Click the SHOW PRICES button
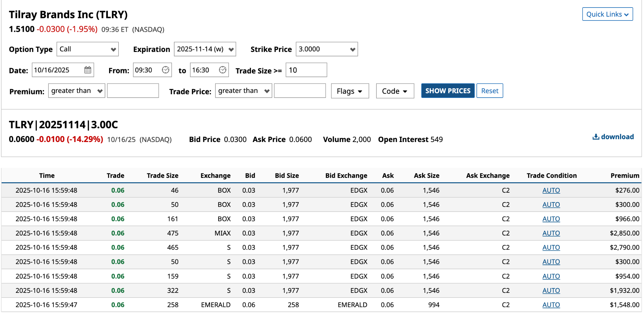 coord(448,91)
